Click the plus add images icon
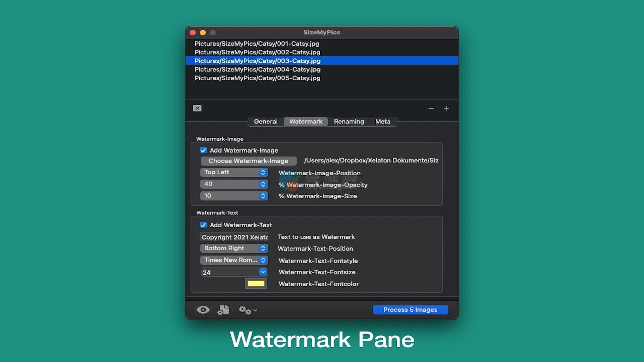Image resolution: width=644 pixels, height=362 pixels. pyautogui.click(x=446, y=109)
